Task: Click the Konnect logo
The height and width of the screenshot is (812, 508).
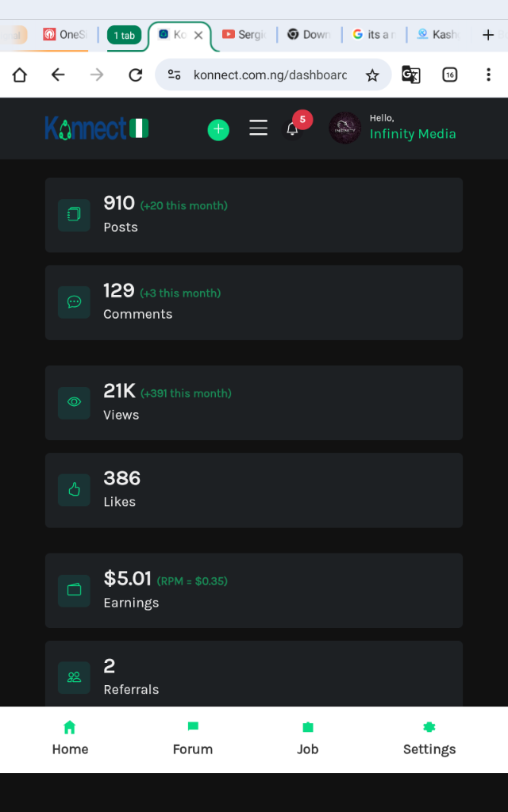Action: click(x=97, y=128)
